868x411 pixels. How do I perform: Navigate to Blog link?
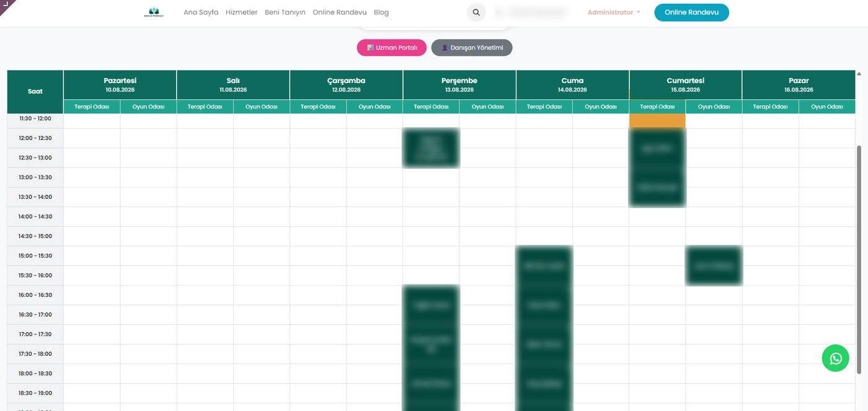coord(381,12)
